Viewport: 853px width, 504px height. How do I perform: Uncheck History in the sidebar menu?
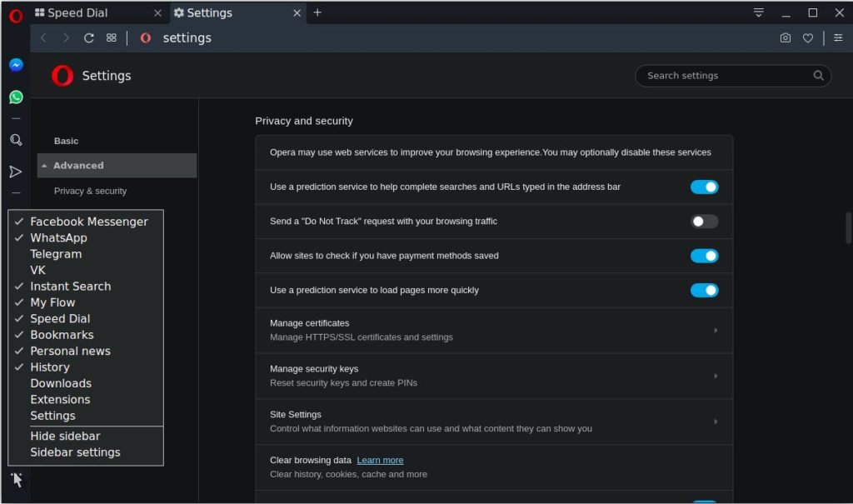coord(86,367)
